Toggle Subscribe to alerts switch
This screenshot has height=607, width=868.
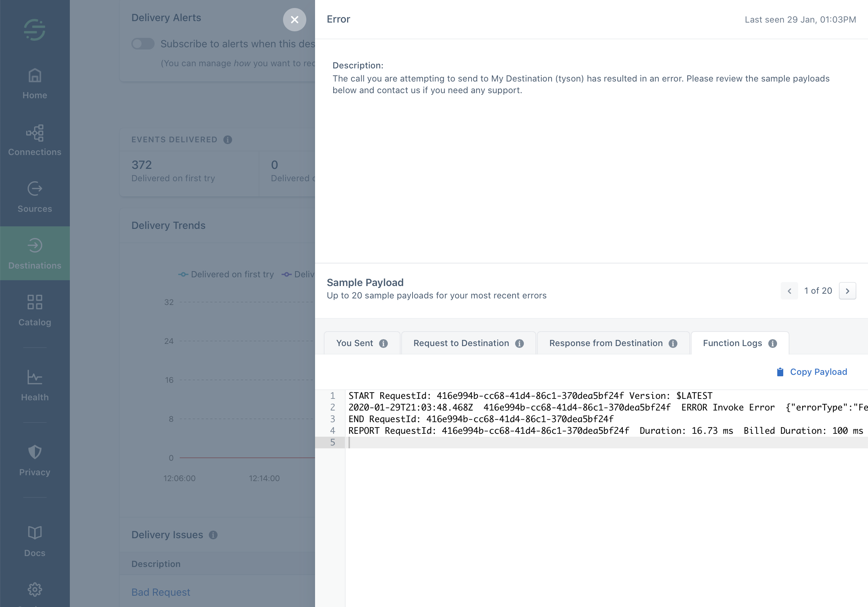pyautogui.click(x=143, y=44)
